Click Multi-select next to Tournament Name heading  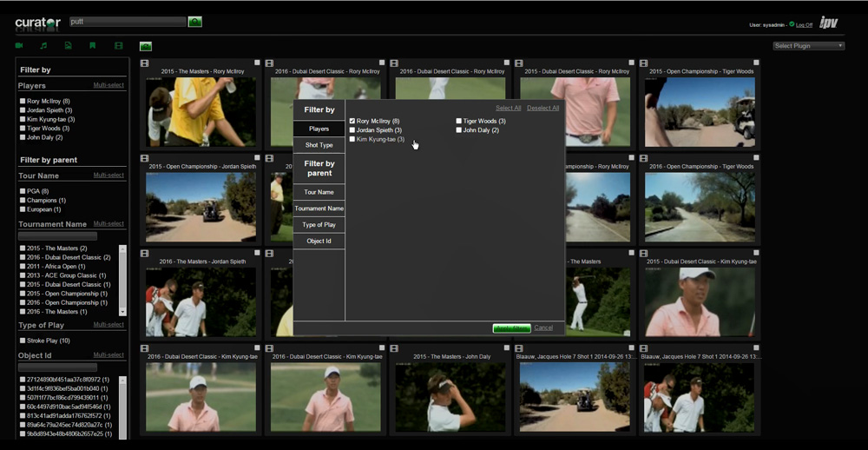[108, 224]
